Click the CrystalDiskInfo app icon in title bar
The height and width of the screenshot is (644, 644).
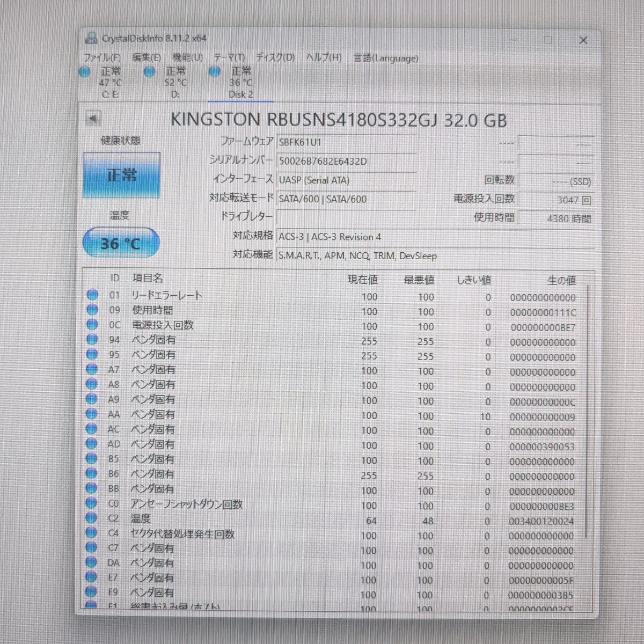pos(91,38)
